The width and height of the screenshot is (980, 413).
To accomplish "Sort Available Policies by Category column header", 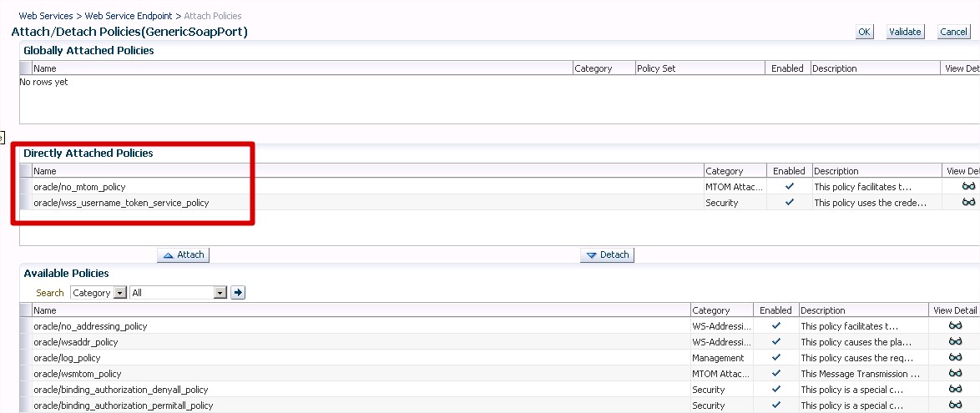I will 710,310.
